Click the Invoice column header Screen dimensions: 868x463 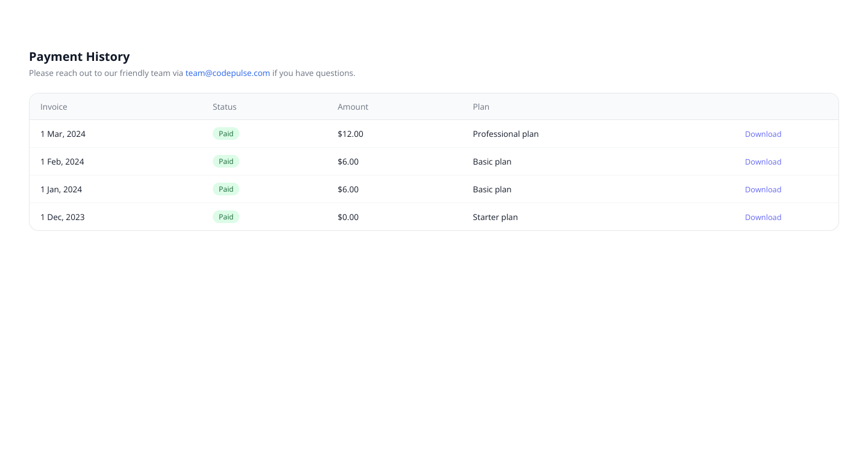coord(54,107)
